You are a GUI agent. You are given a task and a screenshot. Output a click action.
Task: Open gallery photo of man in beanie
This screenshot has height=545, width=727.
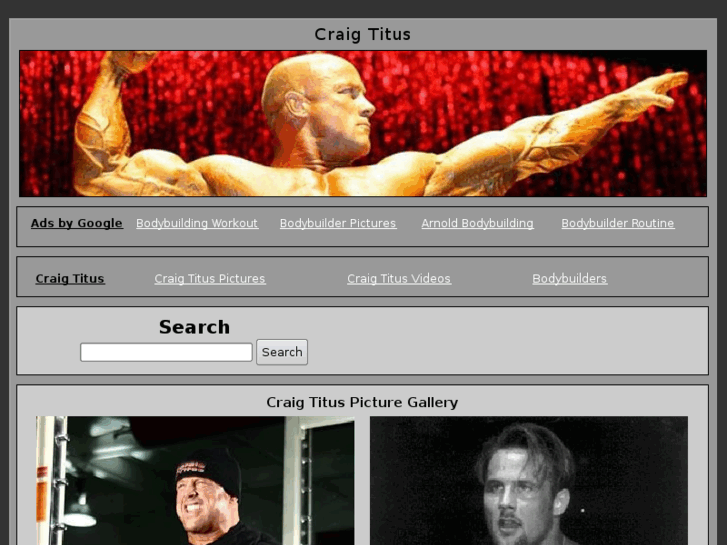tap(195, 481)
